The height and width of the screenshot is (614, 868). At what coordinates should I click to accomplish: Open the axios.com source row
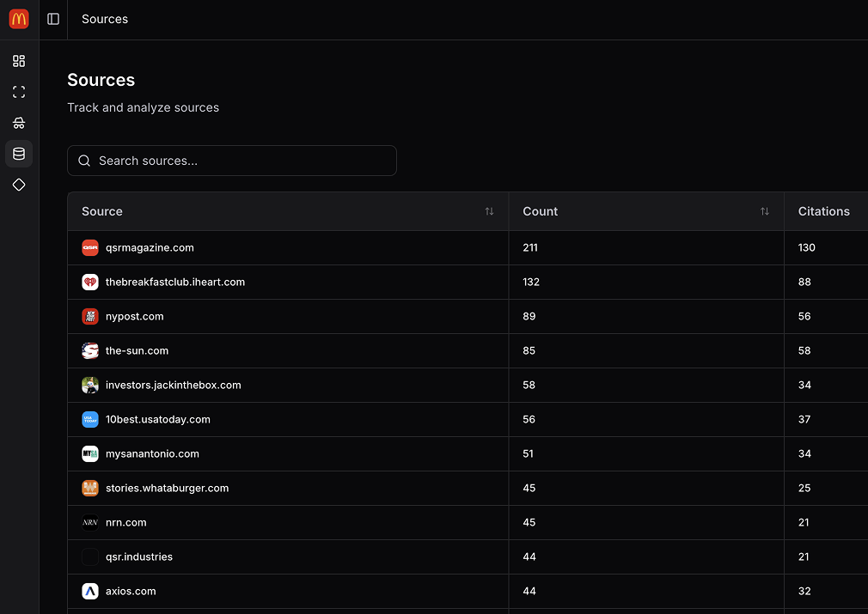[x=131, y=591]
